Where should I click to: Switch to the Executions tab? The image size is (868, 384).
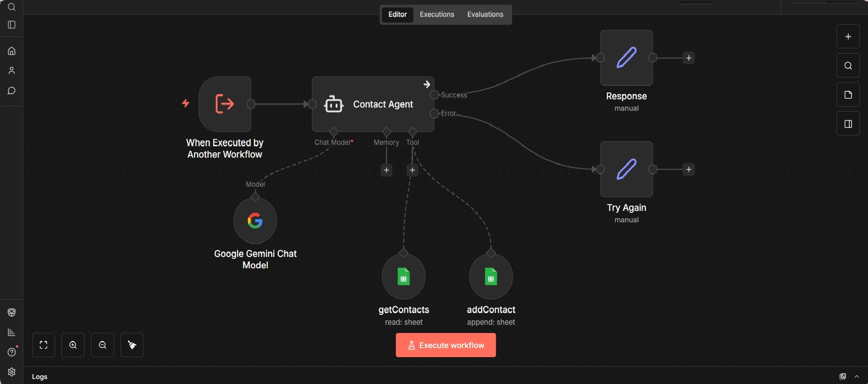(x=437, y=15)
